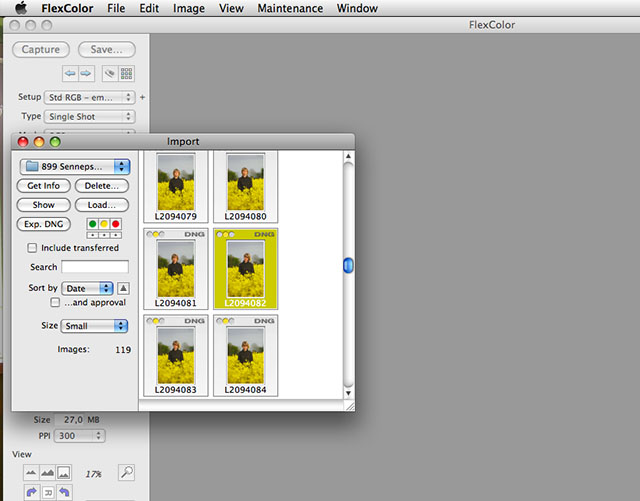640x501 pixels.
Task: Set green approval status
Action: click(93, 224)
